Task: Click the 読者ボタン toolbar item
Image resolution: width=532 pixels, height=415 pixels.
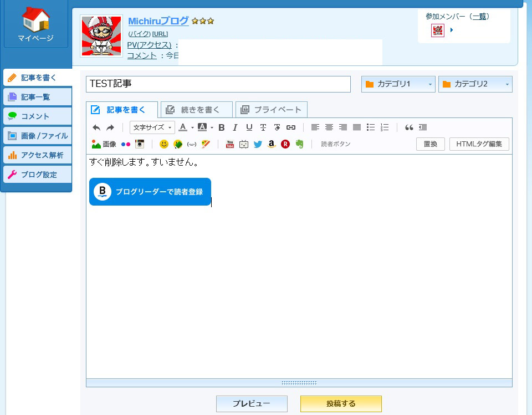Action: 336,144
